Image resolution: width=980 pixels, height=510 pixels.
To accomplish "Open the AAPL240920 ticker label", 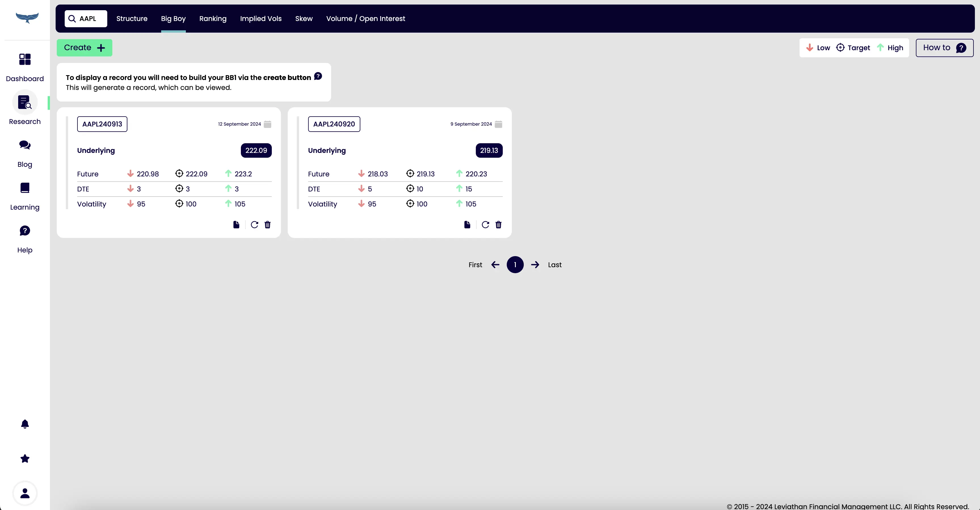I will tap(334, 124).
